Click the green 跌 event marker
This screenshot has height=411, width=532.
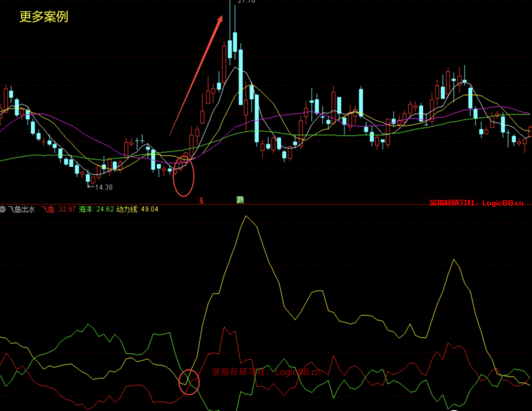(240, 200)
